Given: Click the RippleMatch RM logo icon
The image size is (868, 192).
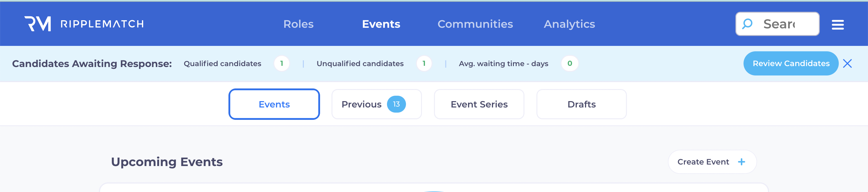Looking at the screenshot, I should (x=38, y=24).
